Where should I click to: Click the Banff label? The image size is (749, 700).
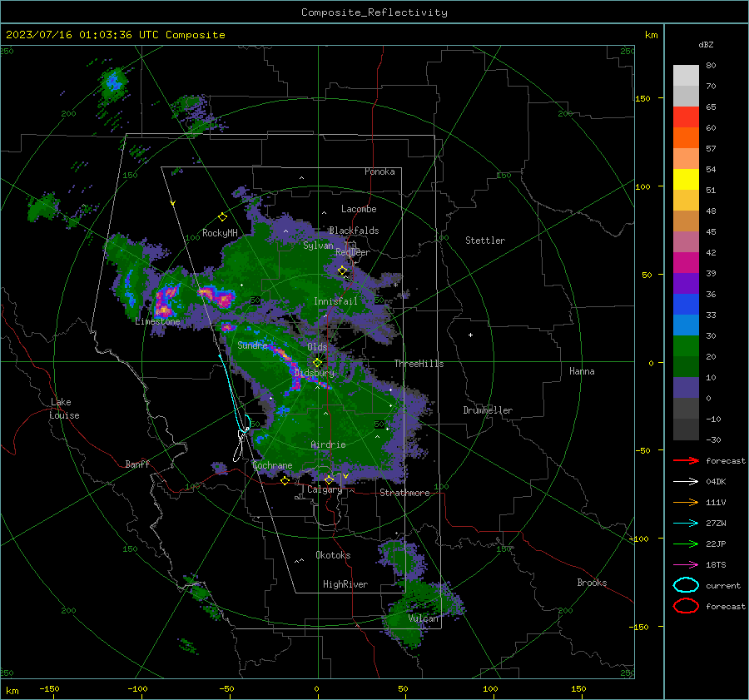tap(137, 464)
